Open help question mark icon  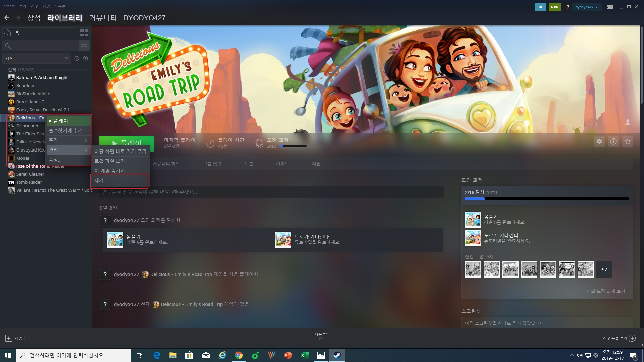(567, 7)
